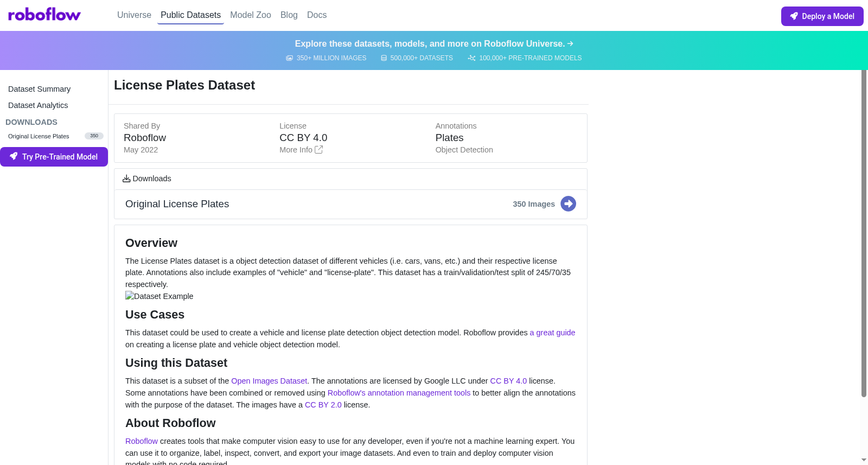Click the Downloads panel header
Screen dimensions: 868x465
point(350,179)
